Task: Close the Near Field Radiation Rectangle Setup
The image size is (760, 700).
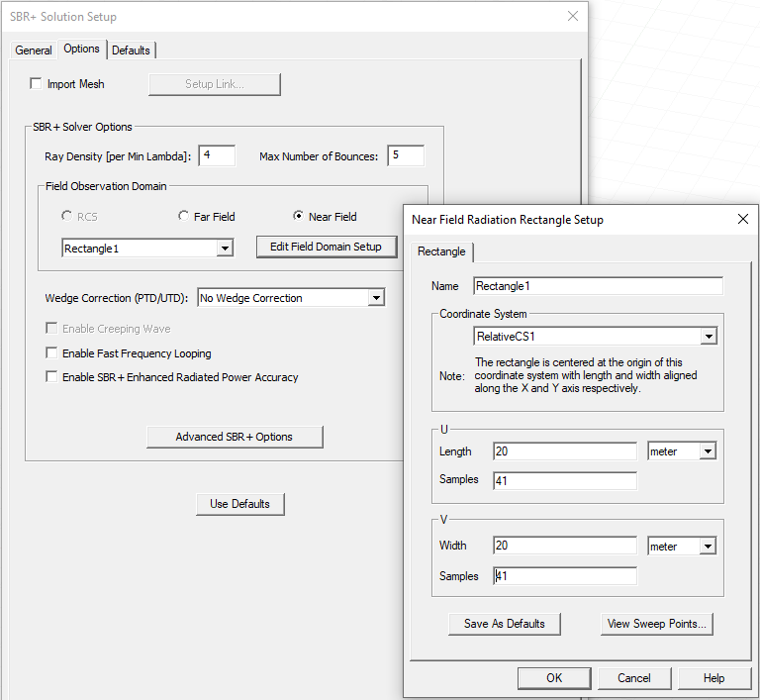Action: click(742, 219)
